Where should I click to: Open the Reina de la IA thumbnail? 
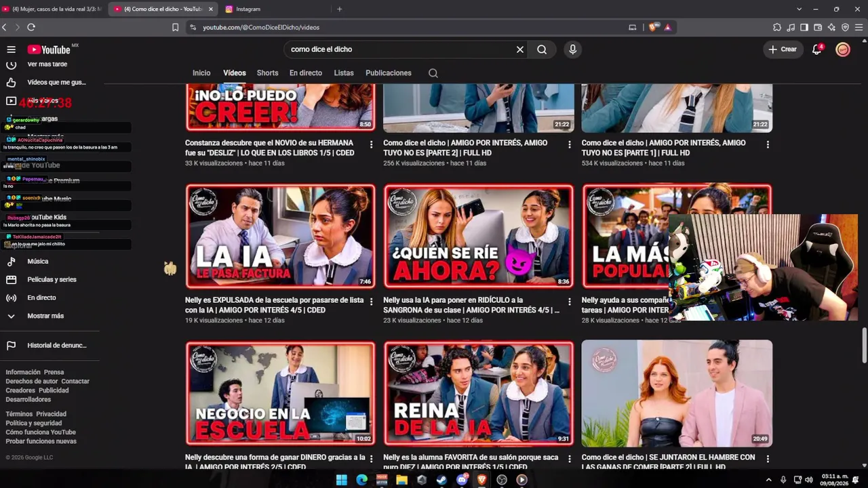pos(479,393)
